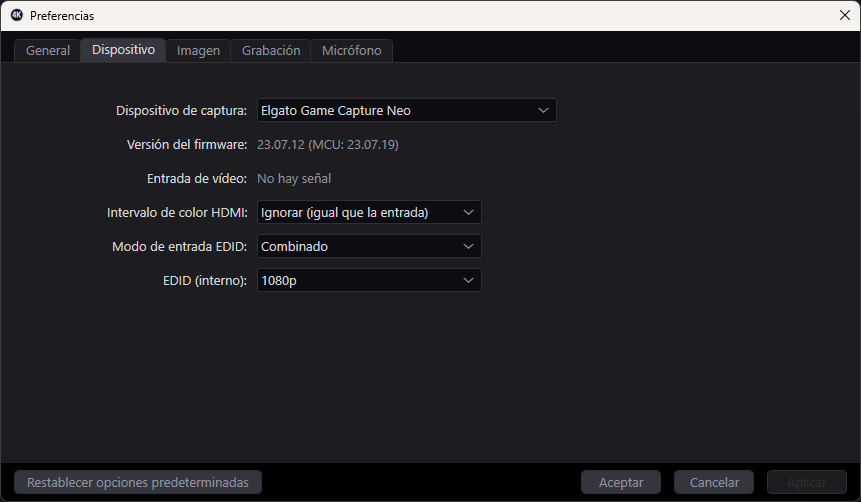The image size is (861, 502).
Task: Click the Cancelar button
Action: coord(714,482)
